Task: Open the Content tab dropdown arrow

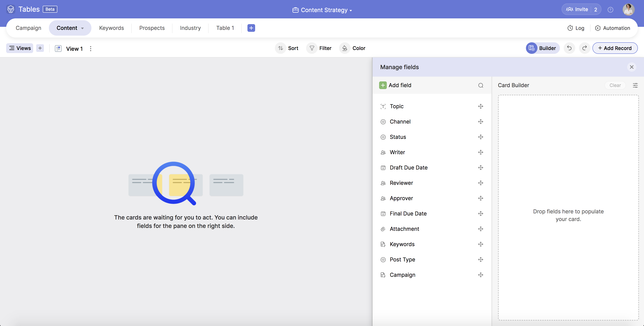Action: coord(82,28)
